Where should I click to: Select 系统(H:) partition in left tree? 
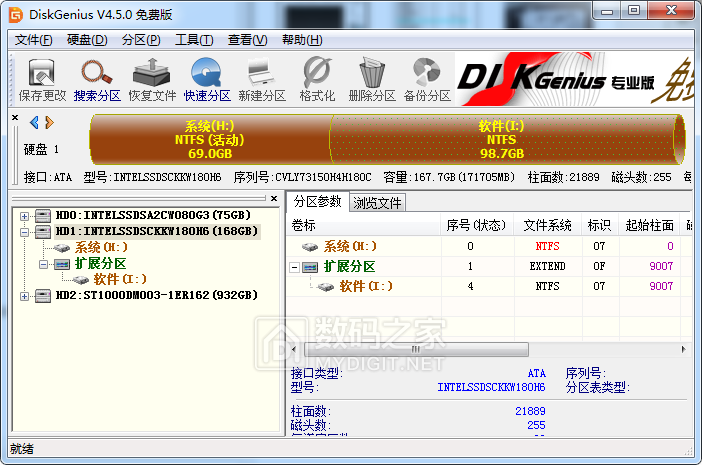[101, 247]
